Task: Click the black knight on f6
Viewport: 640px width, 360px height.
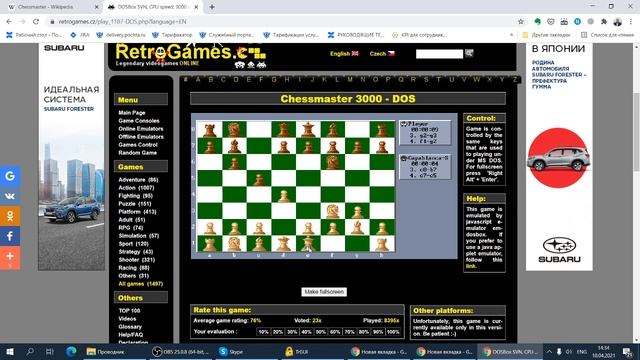Action: click(333, 162)
